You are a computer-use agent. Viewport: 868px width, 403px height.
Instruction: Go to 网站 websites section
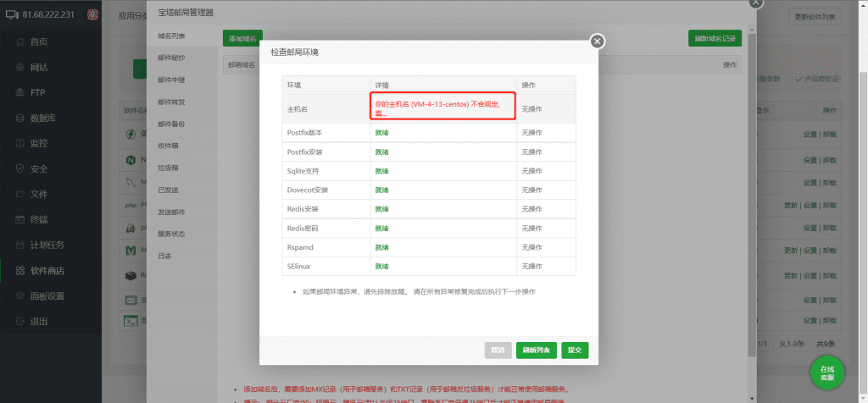click(38, 67)
